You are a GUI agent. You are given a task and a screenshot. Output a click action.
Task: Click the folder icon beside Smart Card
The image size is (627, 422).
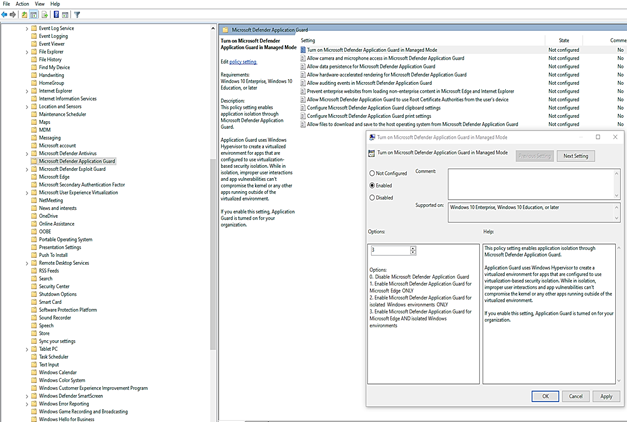coord(34,302)
